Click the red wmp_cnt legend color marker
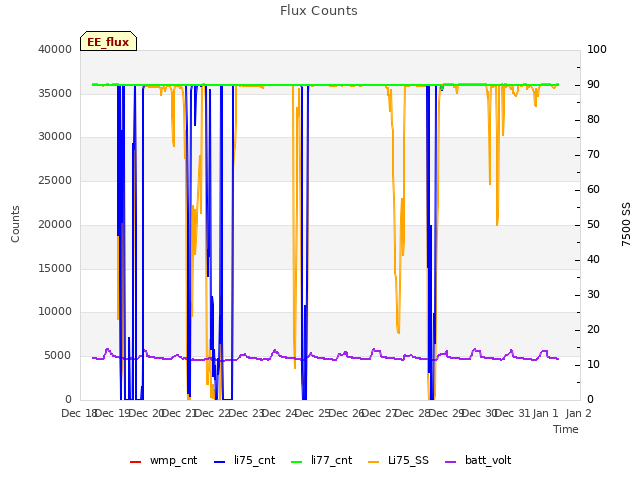This screenshot has width=640, height=480. coord(135,462)
